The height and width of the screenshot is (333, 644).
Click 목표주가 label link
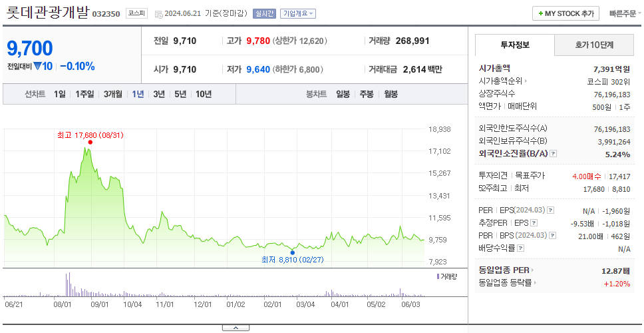(x=530, y=176)
